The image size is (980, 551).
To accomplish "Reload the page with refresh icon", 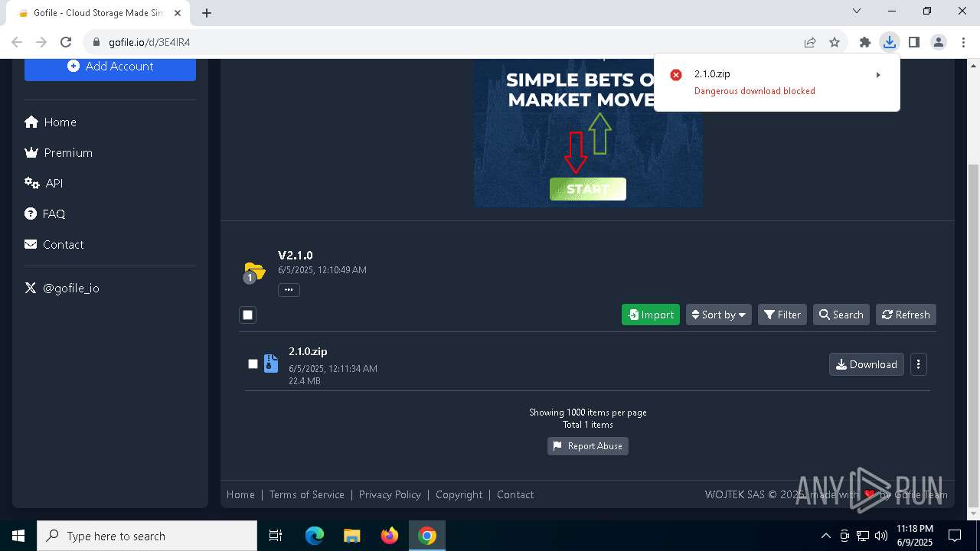I will tap(66, 42).
